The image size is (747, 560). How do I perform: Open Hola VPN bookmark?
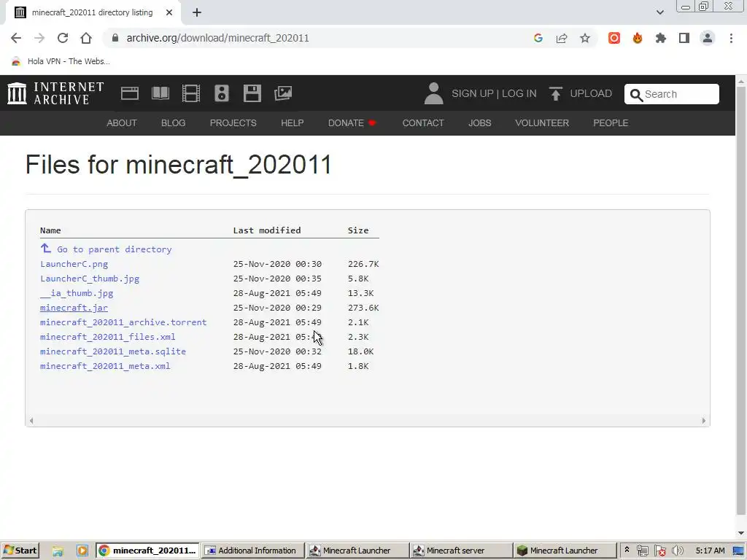pyautogui.click(x=61, y=61)
